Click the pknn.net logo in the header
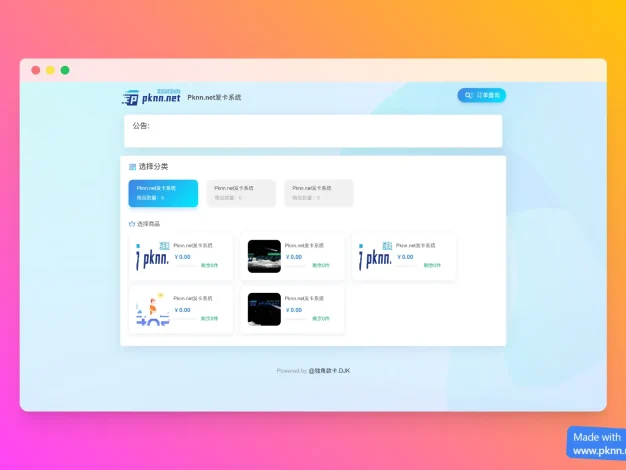 click(151, 97)
